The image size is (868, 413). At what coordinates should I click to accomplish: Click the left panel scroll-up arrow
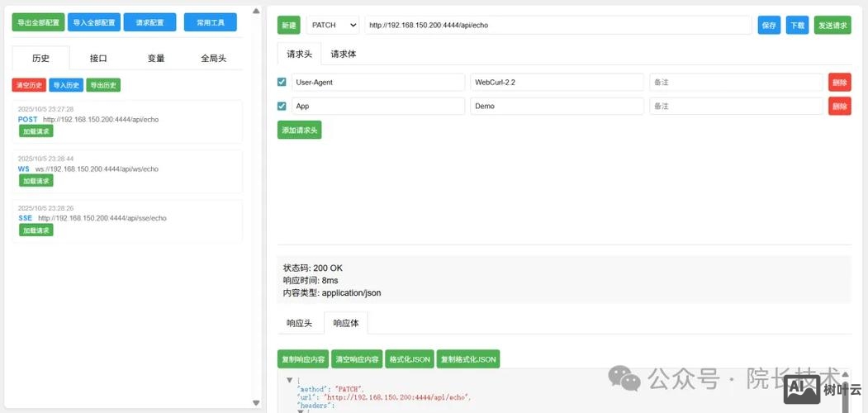click(x=256, y=12)
